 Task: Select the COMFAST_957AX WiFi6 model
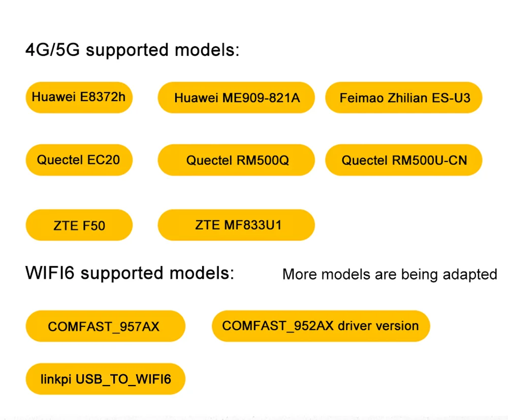click(x=105, y=326)
